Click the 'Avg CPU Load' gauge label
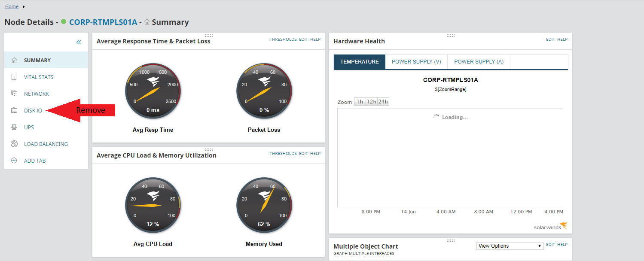Screen dimensions: 644x261 153,244
